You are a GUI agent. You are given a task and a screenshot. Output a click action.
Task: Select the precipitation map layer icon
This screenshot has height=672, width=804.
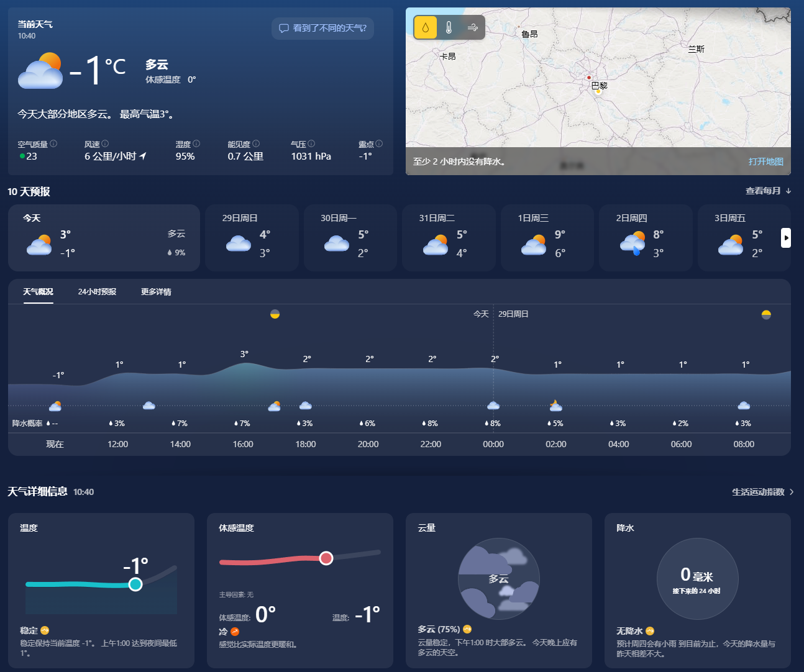point(426,27)
